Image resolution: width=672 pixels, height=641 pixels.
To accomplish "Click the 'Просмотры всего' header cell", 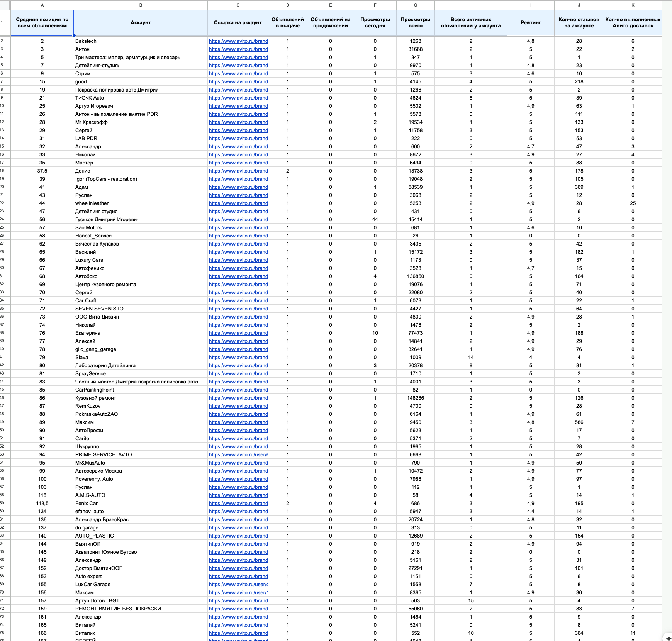I will [x=415, y=23].
